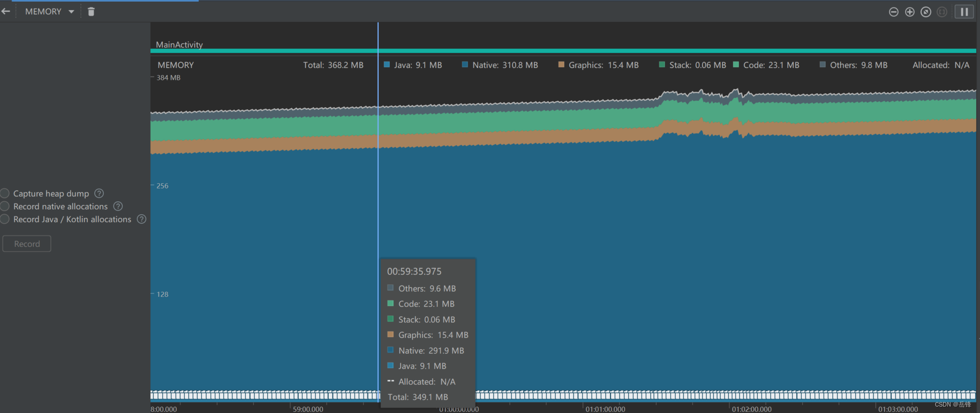Pause live profiling with the pause button
Screen dimensions: 980x413
pyautogui.click(x=964, y=12)
